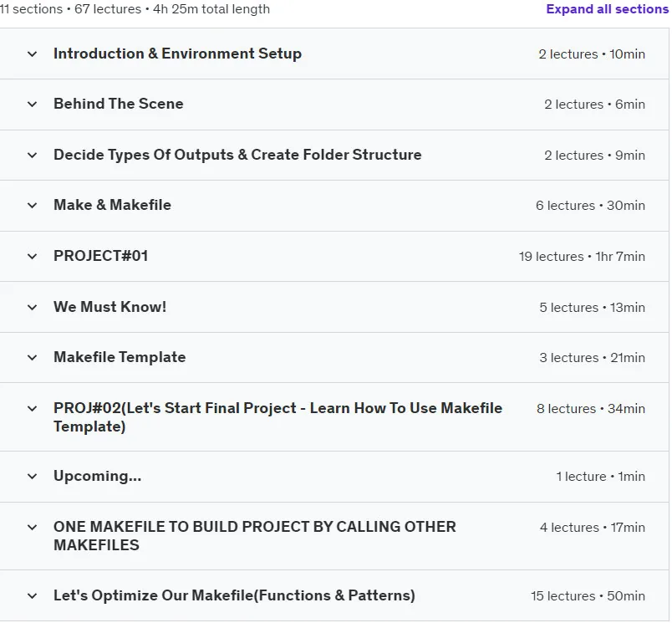Open the chevron beside Upcoming... section
Image resolution: width=672 pixels, height=623 pixels.
tap(32, 477)
